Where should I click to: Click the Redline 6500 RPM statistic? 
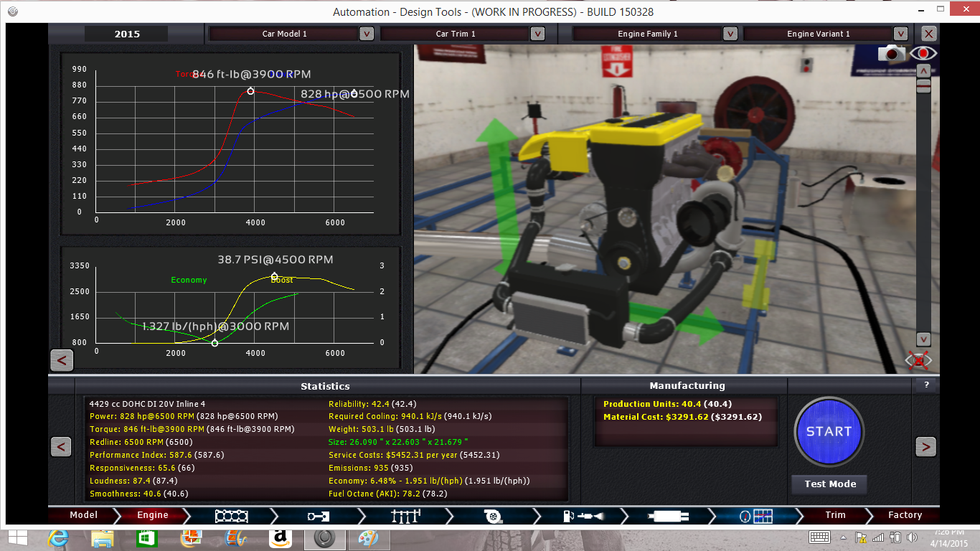tap(141, 442)
